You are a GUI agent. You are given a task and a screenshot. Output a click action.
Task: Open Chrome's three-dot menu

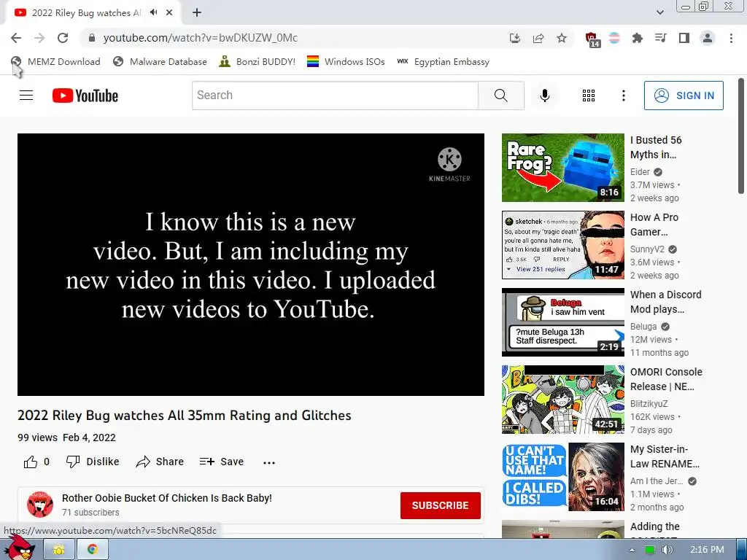[731, 38]
